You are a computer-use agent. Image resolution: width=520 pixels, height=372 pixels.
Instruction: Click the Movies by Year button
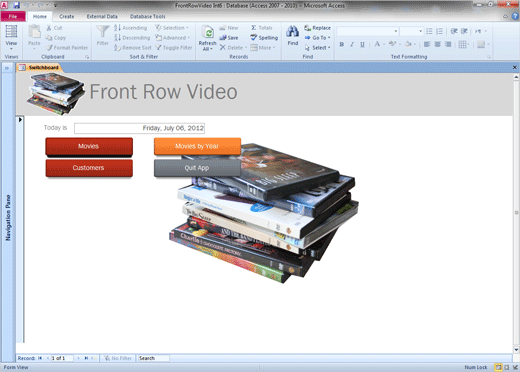(x=197, y=146)
